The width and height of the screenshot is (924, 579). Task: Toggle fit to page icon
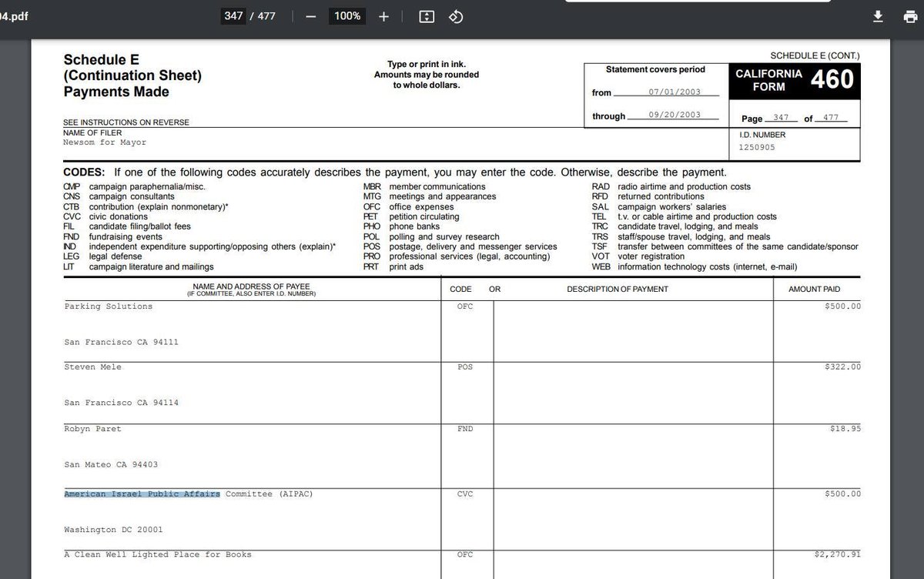click(x=427, y=16)
